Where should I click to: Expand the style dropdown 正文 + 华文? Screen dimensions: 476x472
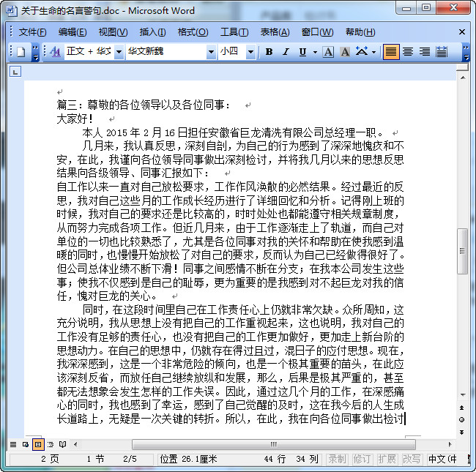click(x=119, y=52)
